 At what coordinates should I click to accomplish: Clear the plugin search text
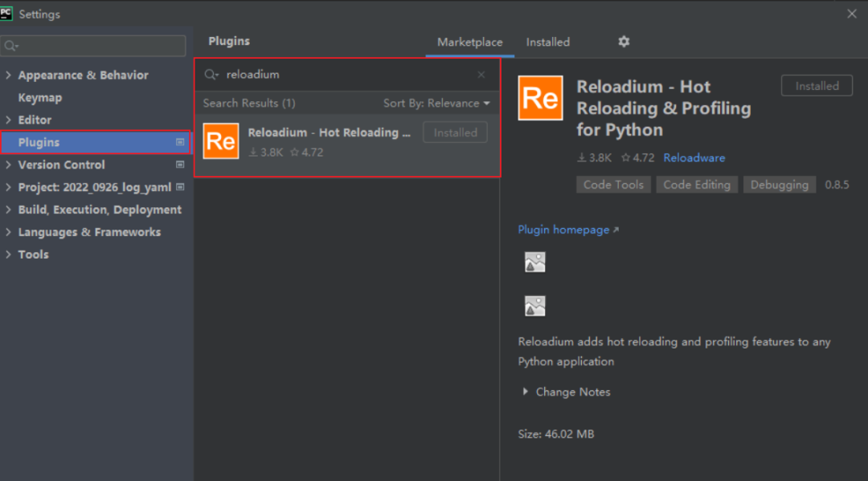[481, 75]
